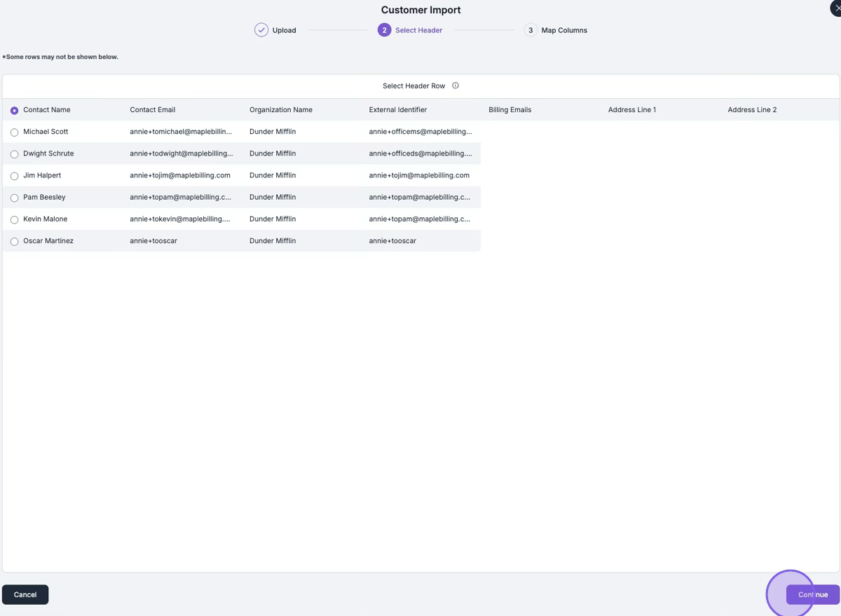Viewport: 841px width, 616px height.
Task: Select the Contact Name header row radio
Action: click(x=14, y=111)
